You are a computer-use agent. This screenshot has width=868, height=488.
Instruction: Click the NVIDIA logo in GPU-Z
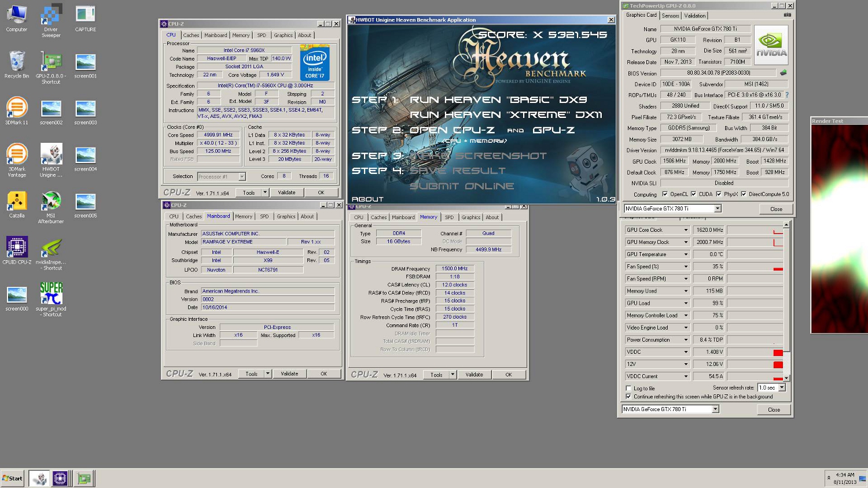coord(771,45)
